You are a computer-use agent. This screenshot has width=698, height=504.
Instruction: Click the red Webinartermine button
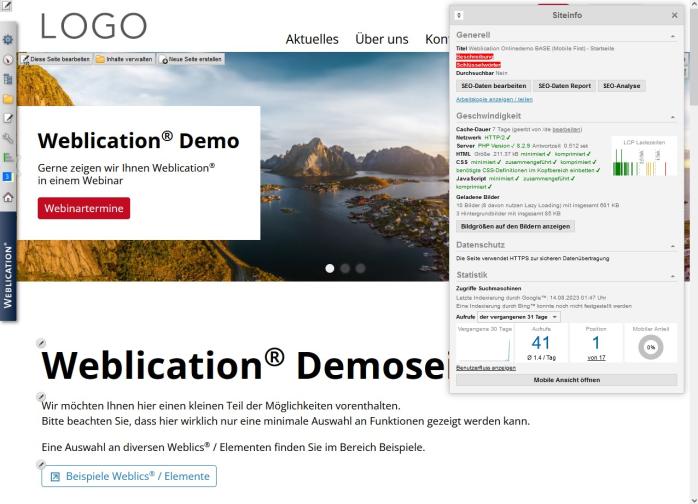tap(84, 208)
